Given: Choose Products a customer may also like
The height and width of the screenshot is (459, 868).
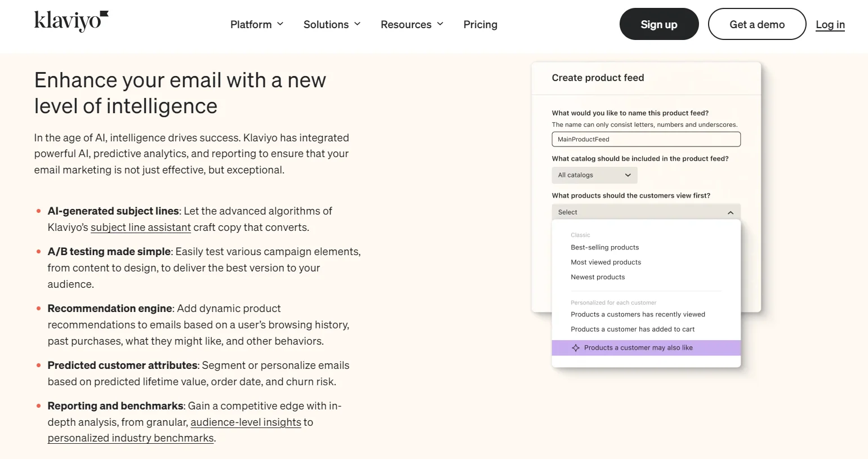Looking at the screenshot, I should coord(637,347).
